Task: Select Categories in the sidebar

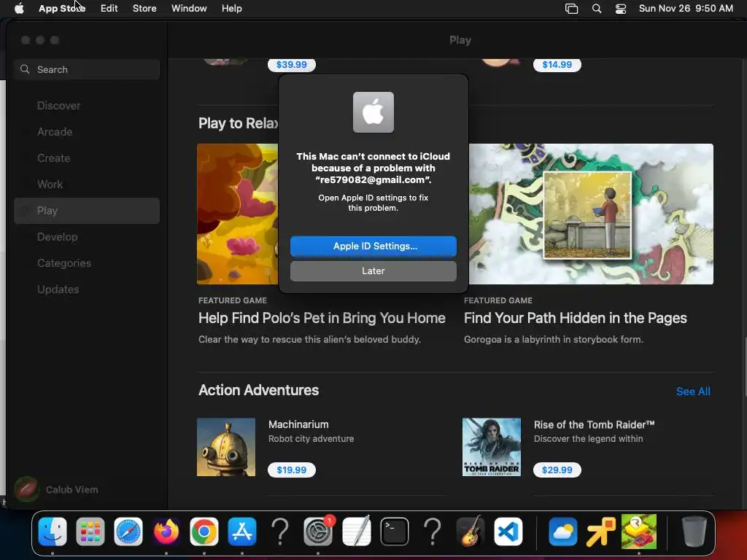Action: pos(87,262)
